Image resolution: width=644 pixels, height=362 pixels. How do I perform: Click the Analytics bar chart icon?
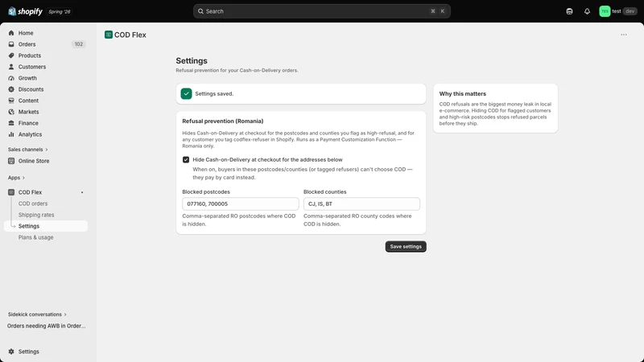[x=11, y=134]
